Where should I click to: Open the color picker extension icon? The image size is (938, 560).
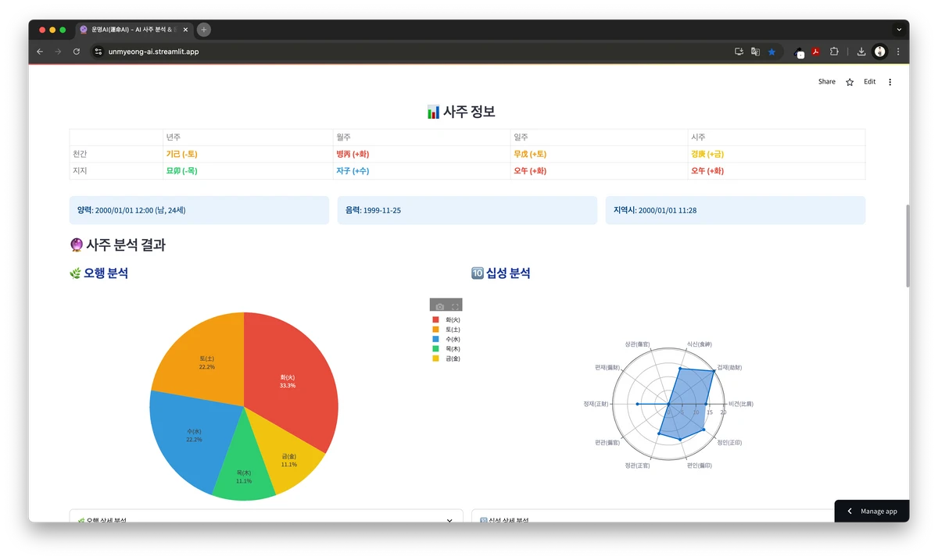pyautogui.click(x=799, y=52)
